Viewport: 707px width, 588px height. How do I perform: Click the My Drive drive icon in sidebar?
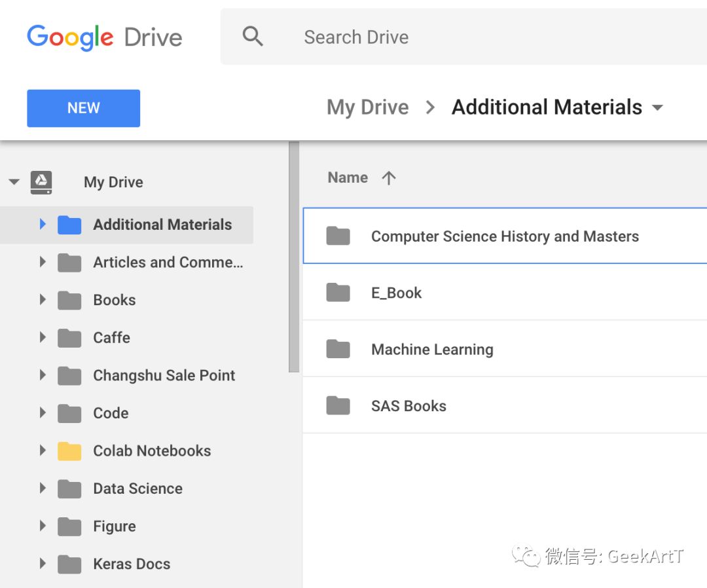click(x=41, y=182)
